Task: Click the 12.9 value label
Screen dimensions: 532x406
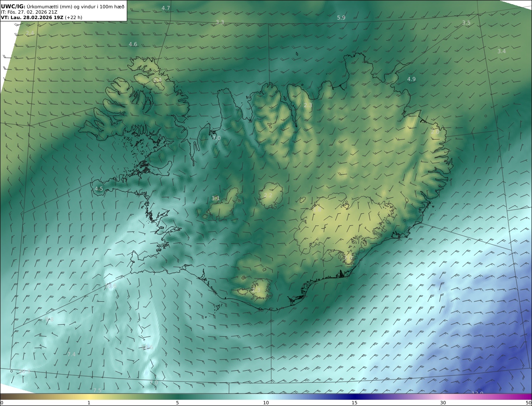Action: pos(478,393)
